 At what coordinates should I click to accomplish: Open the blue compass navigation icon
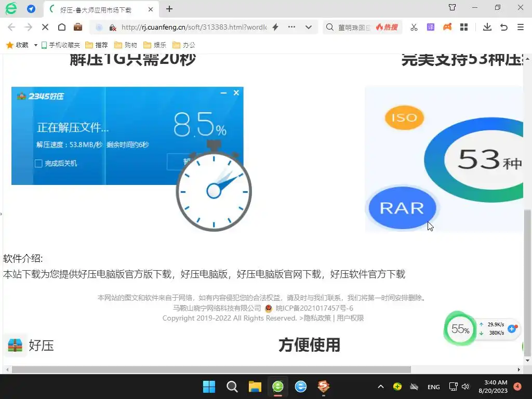pyautogui.click(x=31, y=9)
